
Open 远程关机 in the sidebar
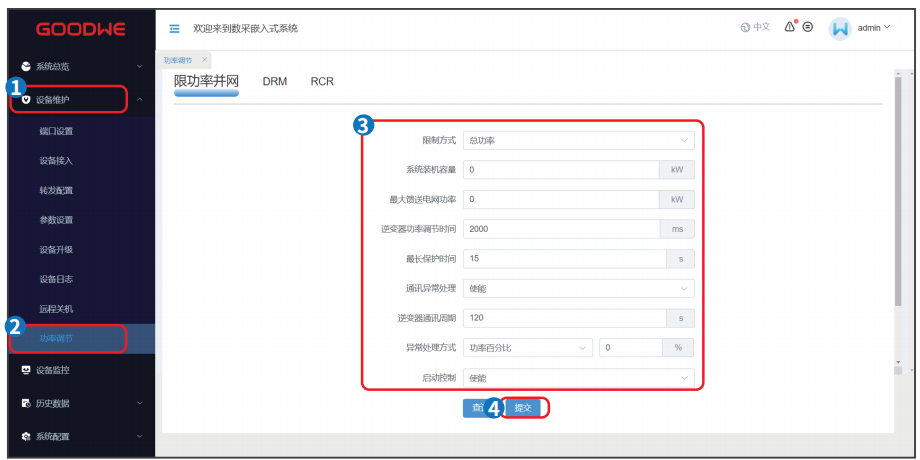coord(56,309)
